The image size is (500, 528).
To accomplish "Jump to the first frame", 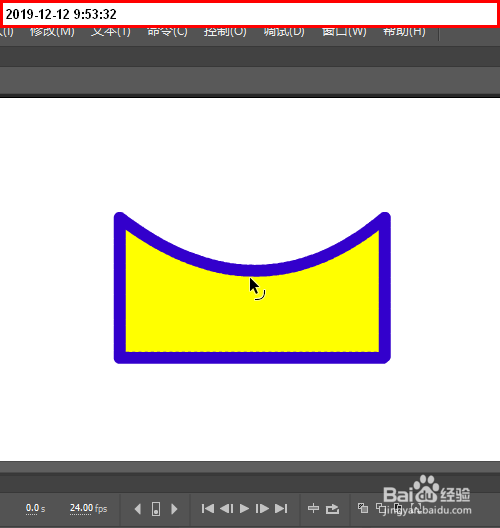I will (x=207, y=508).
